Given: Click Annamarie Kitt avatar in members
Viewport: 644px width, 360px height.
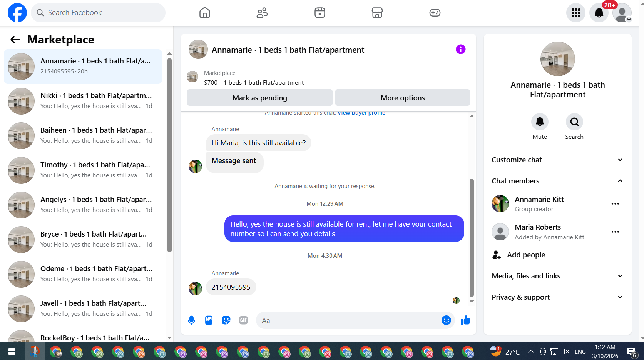Looking at the screenshot, I should pos(500,204).
